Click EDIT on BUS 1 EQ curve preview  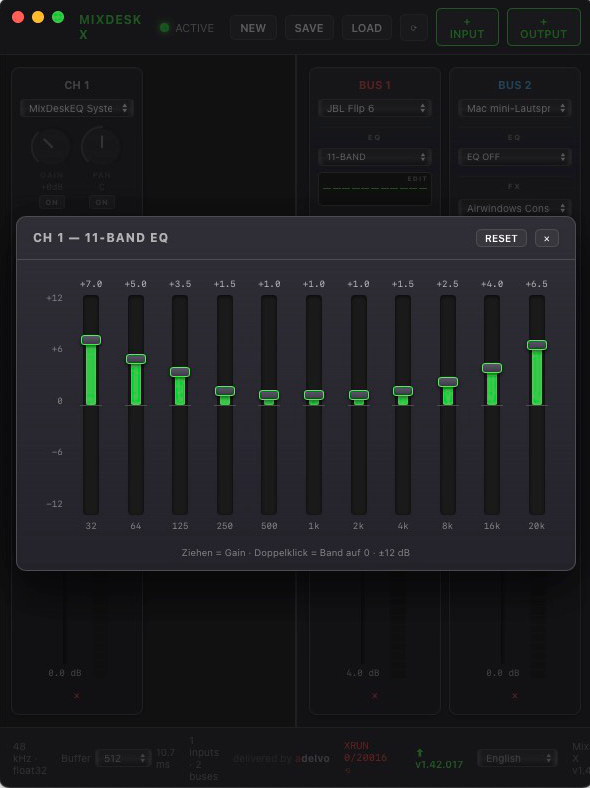point(417,178)
